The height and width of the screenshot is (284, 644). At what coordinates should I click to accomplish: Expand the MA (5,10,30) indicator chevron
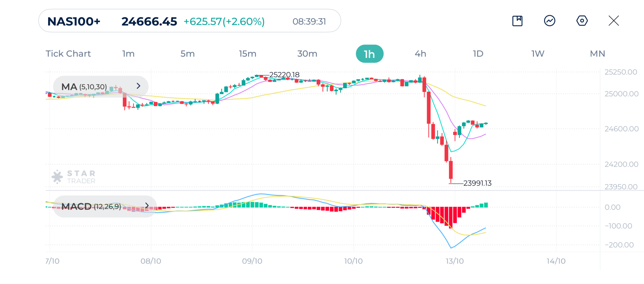coord(138,86)
